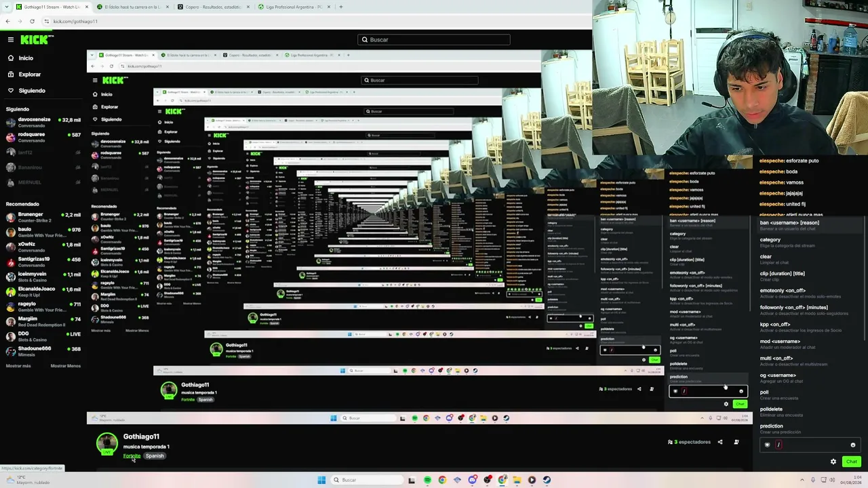Select the mod <username> command
This screenshot has width=868, height=488.
coord(809,344)
